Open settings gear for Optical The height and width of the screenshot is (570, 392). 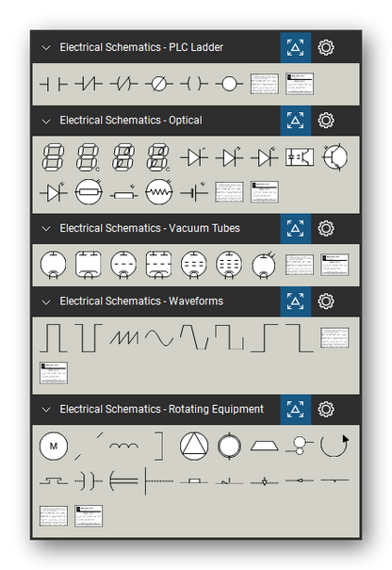(x=326, y=121)
